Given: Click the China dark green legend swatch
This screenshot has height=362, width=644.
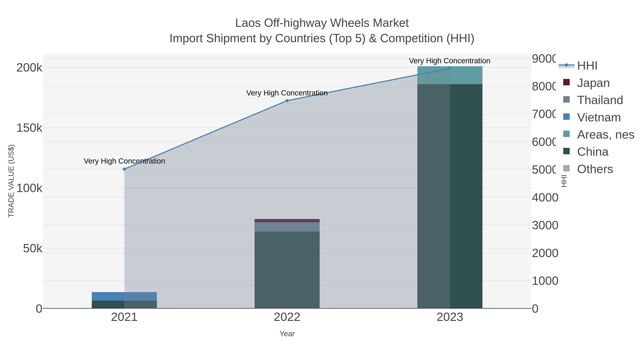Looking at the screenshot, I should pyautogui.click(x=566, y=151).
